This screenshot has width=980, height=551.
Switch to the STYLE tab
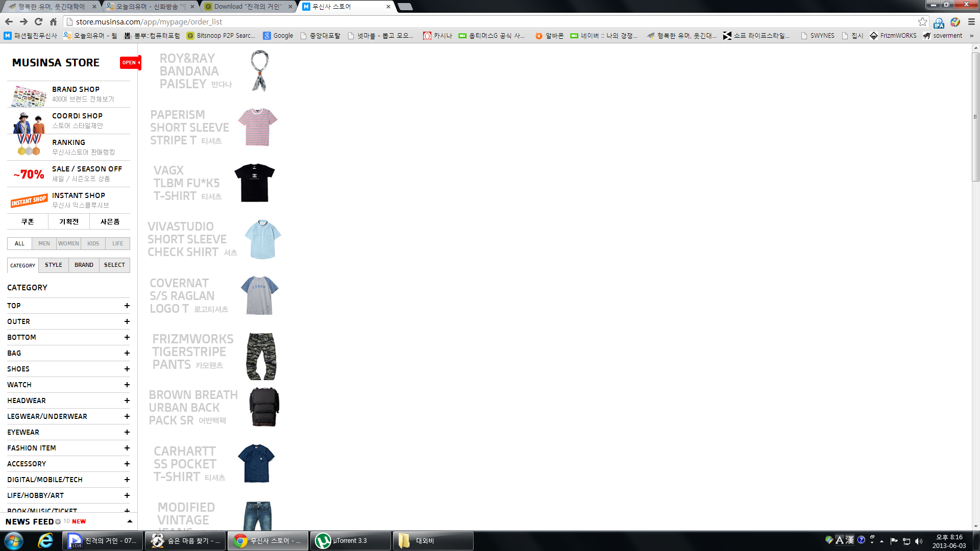click(x=54, y=265)
